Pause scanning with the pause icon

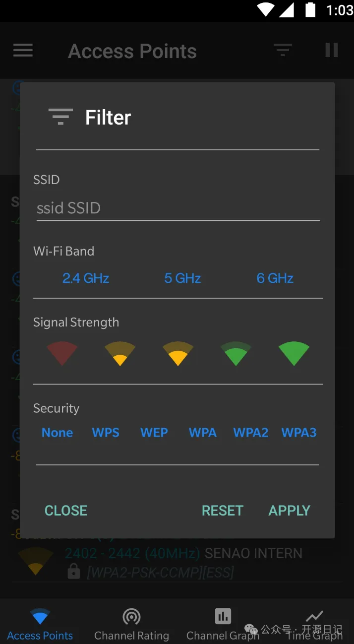(331, 50)
